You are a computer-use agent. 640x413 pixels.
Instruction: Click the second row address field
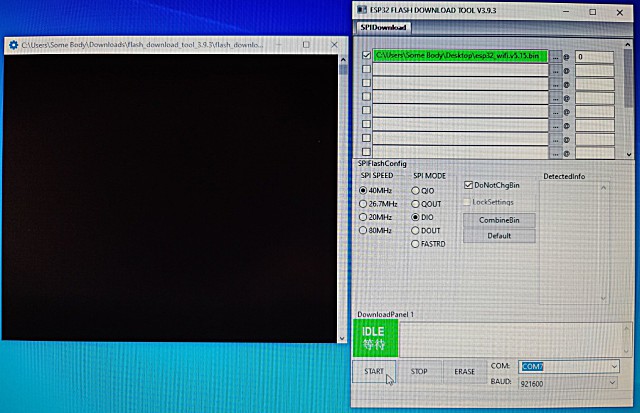[594, 71]
